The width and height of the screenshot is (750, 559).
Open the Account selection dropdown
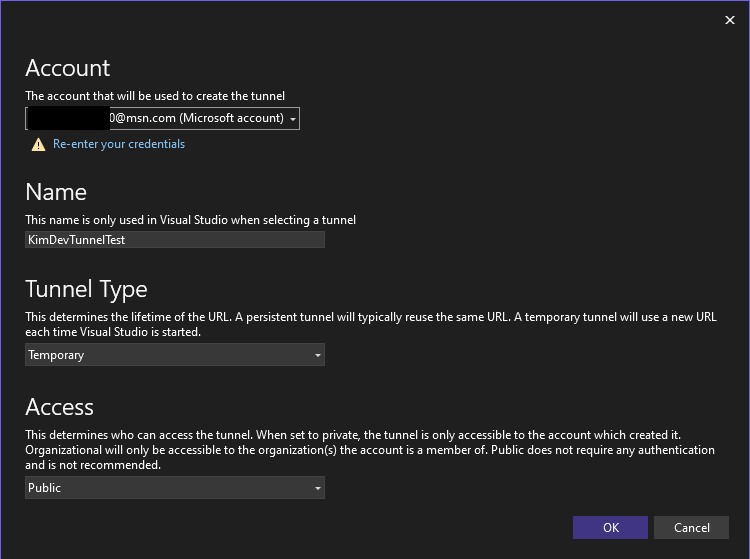pos(162,118)
